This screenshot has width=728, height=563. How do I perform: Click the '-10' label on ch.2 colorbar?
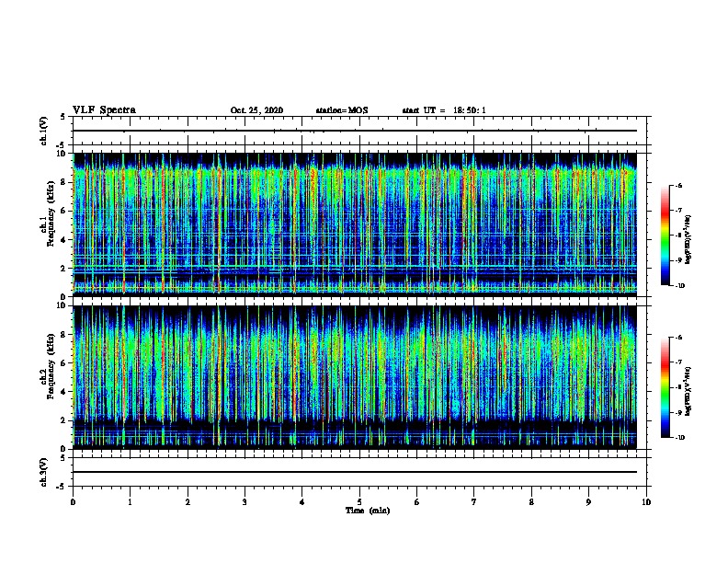(680, 438)
